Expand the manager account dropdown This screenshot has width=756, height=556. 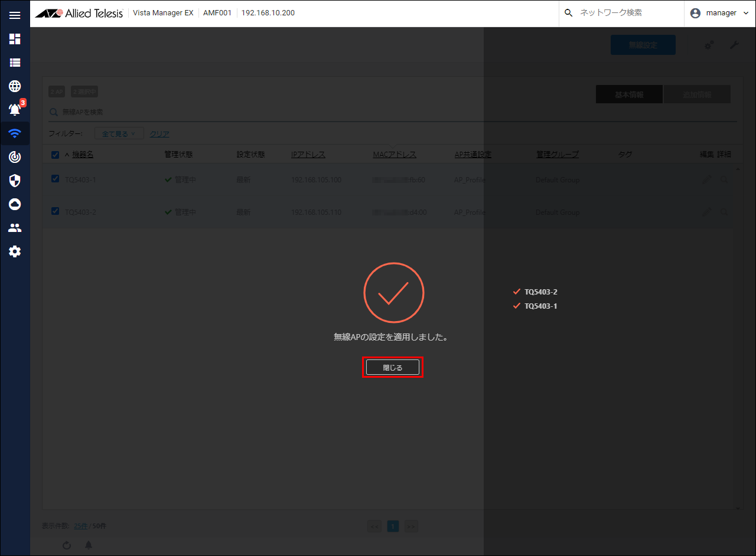(719, 13)
